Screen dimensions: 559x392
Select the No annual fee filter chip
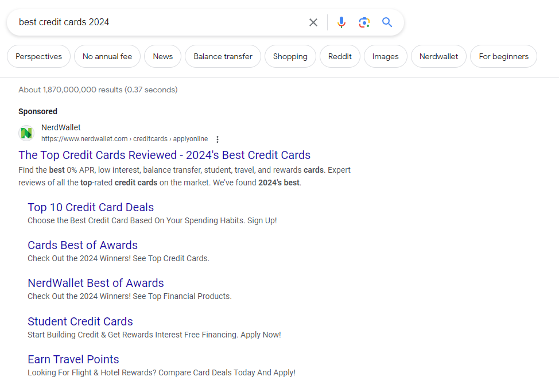click(x=107, y=56)
